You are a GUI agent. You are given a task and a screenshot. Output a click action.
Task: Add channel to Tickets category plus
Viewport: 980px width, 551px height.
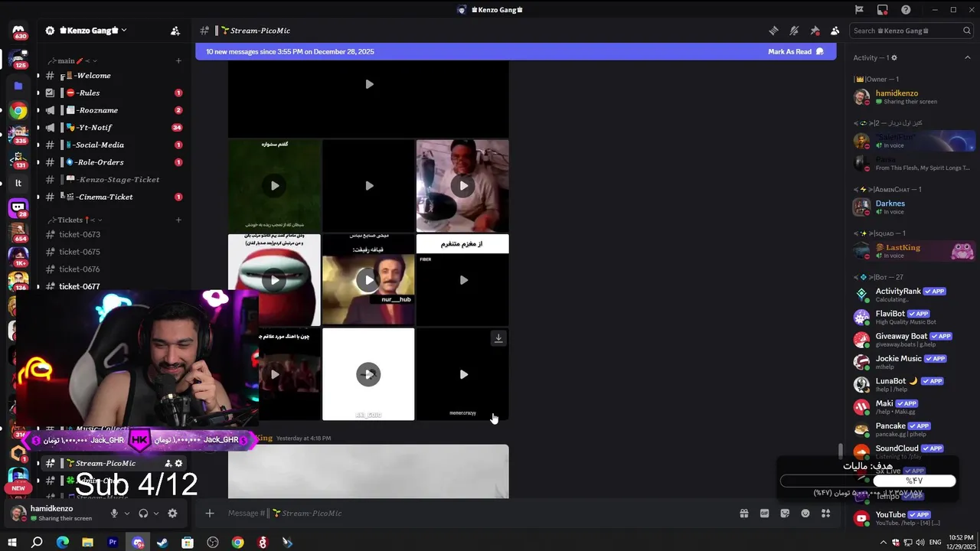click(178, 220)
